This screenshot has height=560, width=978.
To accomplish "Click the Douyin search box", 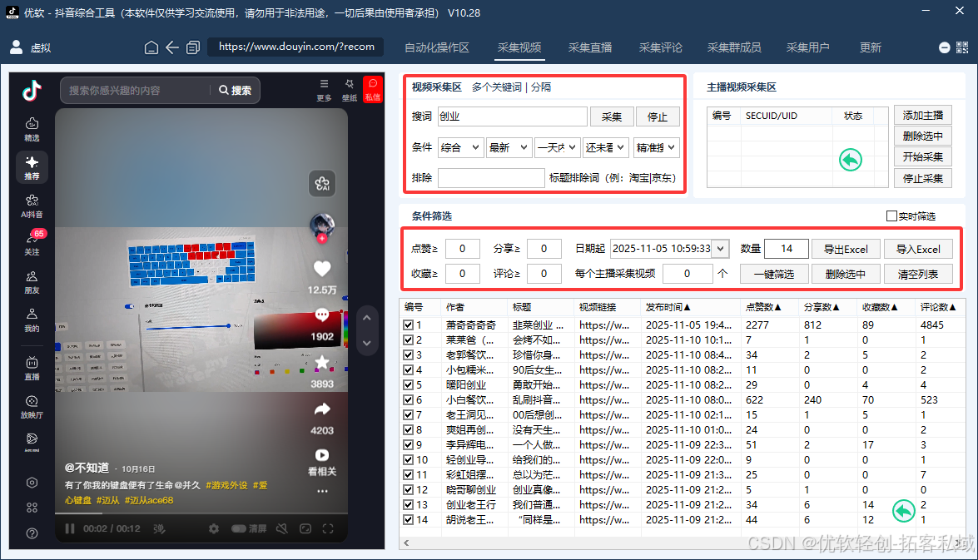I will point(137,91).
